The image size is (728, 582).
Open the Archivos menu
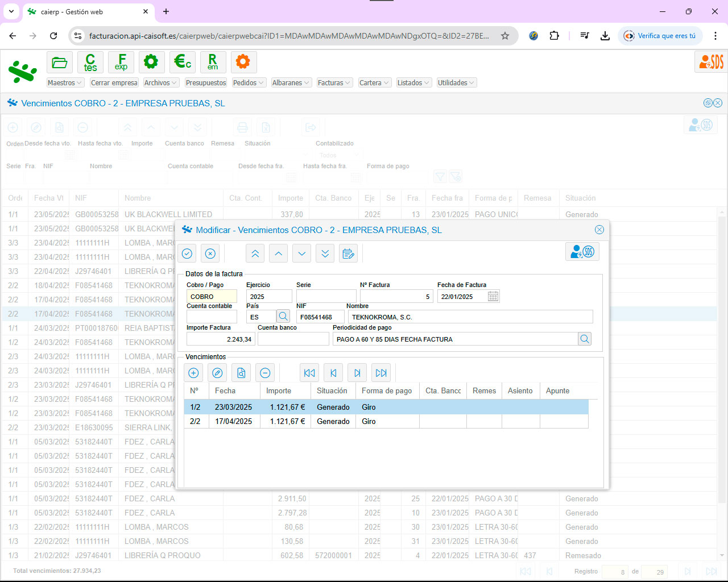click(x=162, y=83)
